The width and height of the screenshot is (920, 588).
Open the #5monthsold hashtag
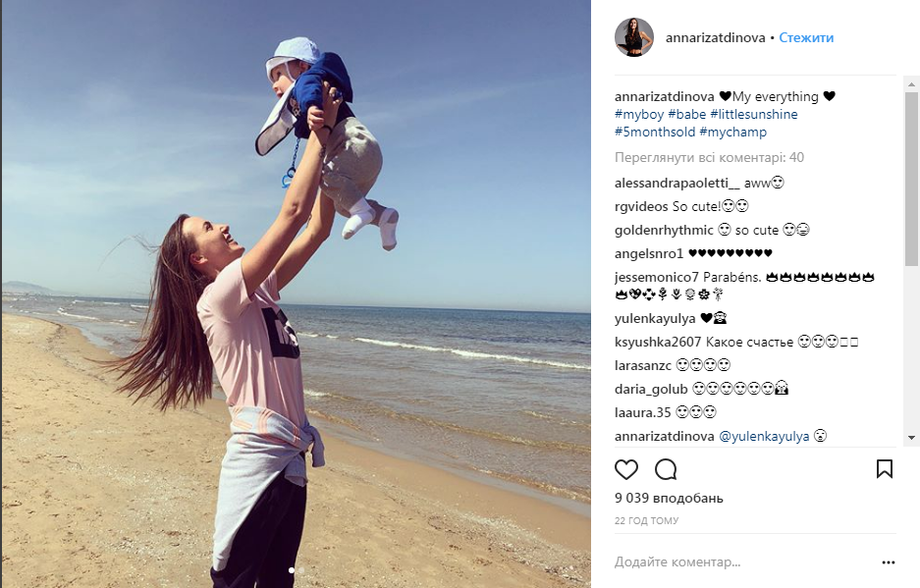tap(655, 133)
